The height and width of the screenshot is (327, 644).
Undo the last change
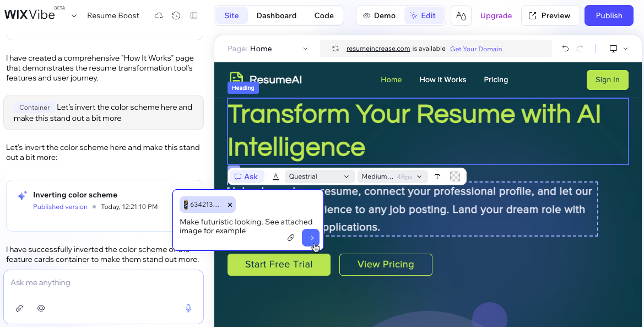coord(566,49)
